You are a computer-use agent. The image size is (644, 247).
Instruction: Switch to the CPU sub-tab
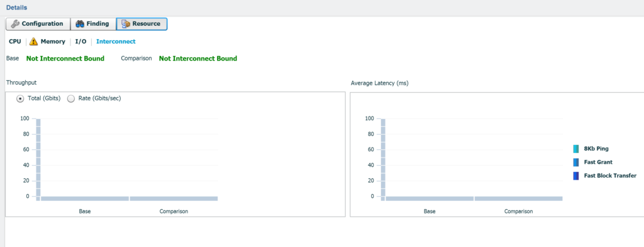(x=15, y=42)
